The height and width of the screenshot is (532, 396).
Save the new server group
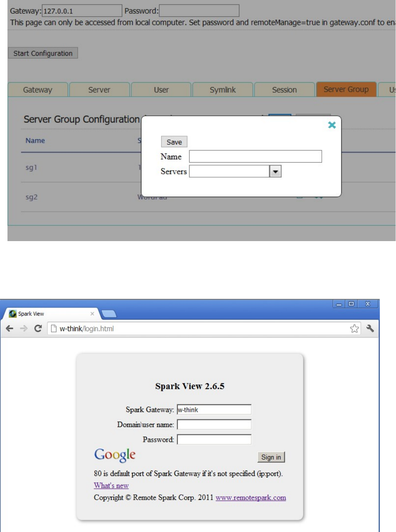point(174,142)
